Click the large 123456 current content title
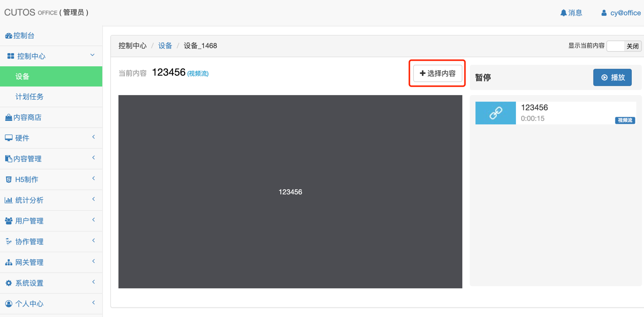 [x=168, y=72]
